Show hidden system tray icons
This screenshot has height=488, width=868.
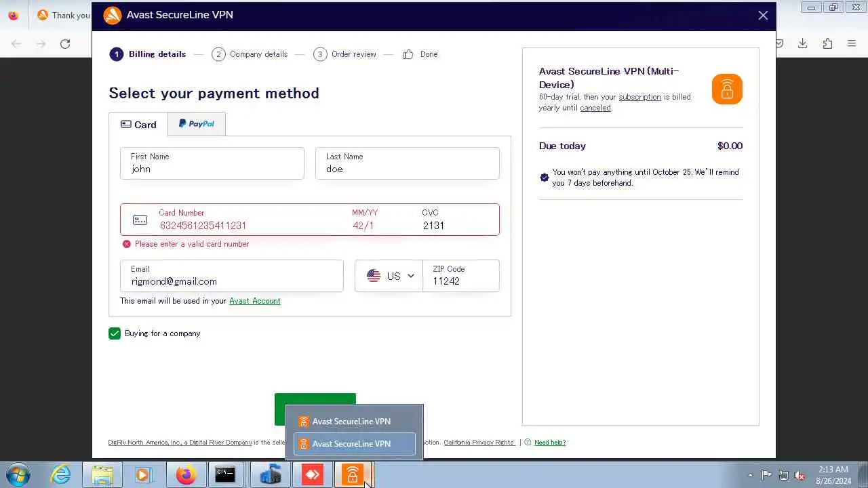coord(750,475)
